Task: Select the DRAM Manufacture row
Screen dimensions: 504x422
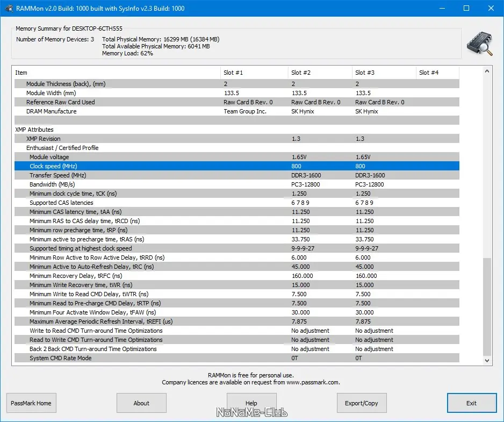Action: click(x=237, y=111)
